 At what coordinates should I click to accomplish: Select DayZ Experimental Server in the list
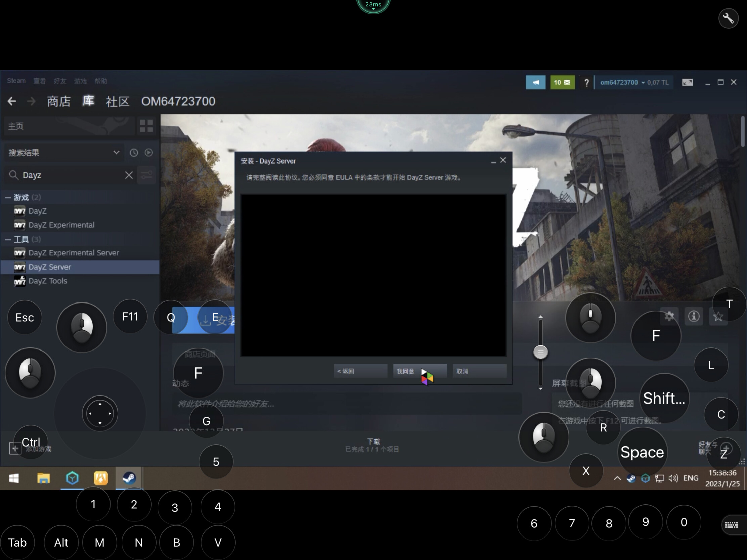pos(80,253)
